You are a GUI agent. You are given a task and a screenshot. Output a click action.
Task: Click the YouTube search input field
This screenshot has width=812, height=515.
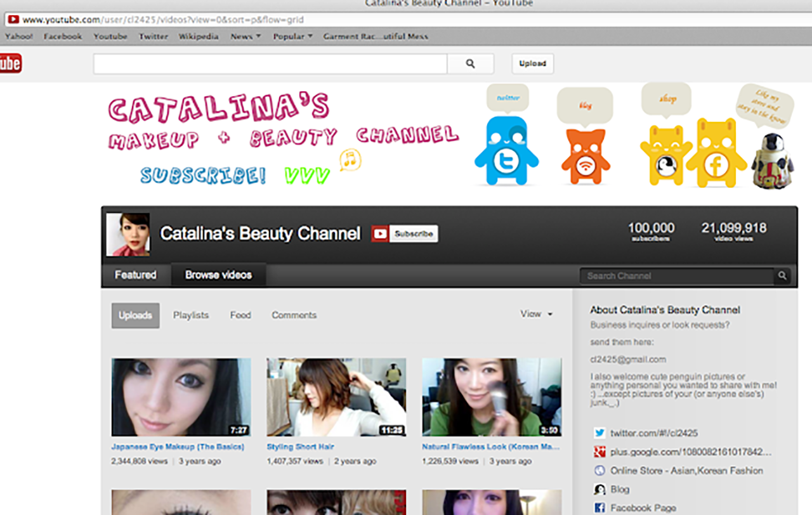270,63
